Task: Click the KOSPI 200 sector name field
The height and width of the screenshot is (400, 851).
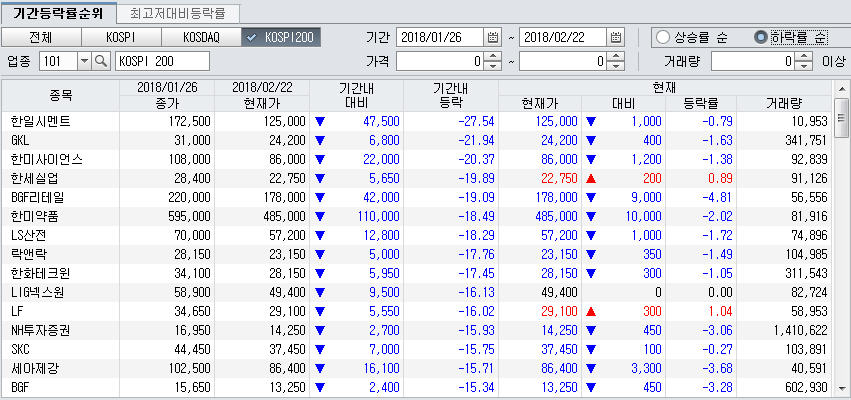Action: pyautogui.click(x=162, y=61)
